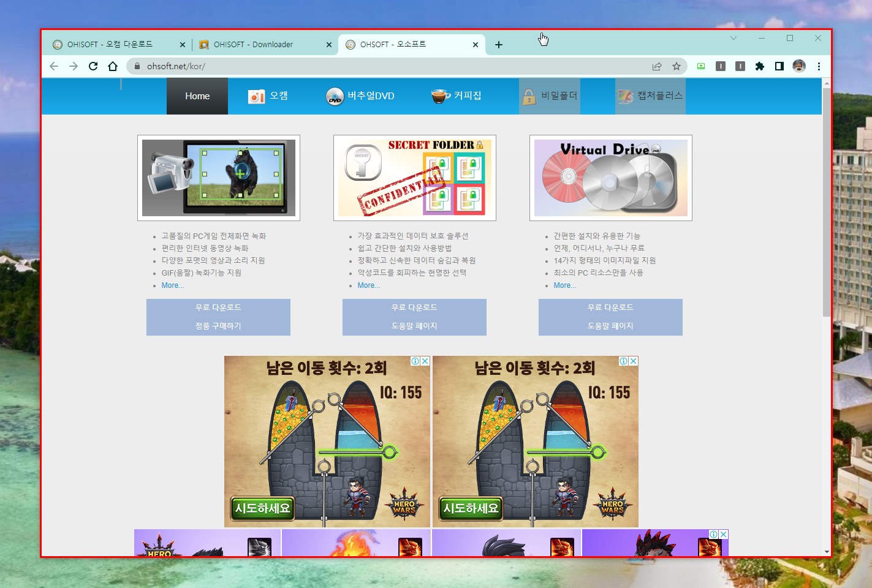Screen dimensions: 872x588
Task: Close the bottom banner ad strip
Action: [x=724, y=534]
